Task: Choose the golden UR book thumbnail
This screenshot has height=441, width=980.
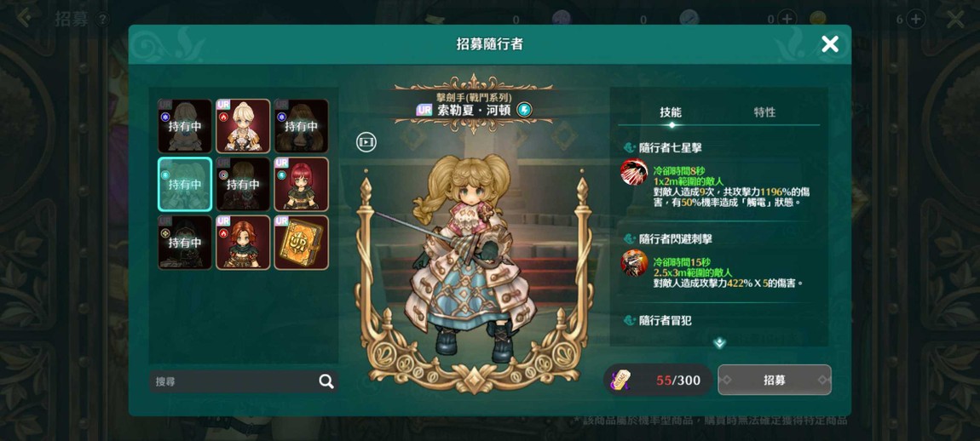Action: tap(302, 243)
